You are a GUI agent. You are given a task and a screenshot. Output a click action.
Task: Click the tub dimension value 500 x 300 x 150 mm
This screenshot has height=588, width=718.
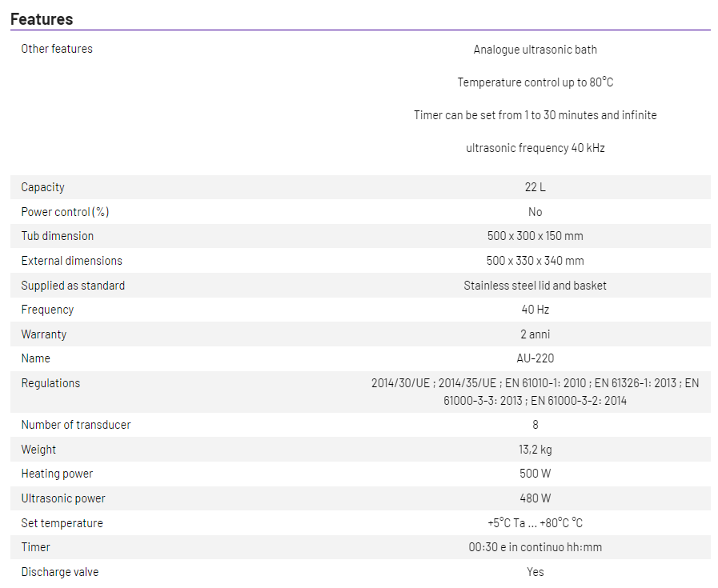[535, 236]
